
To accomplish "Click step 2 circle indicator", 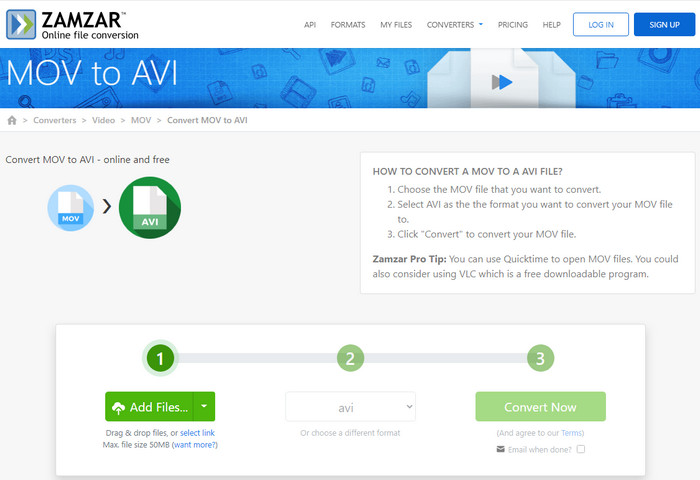I will [350, 358].
